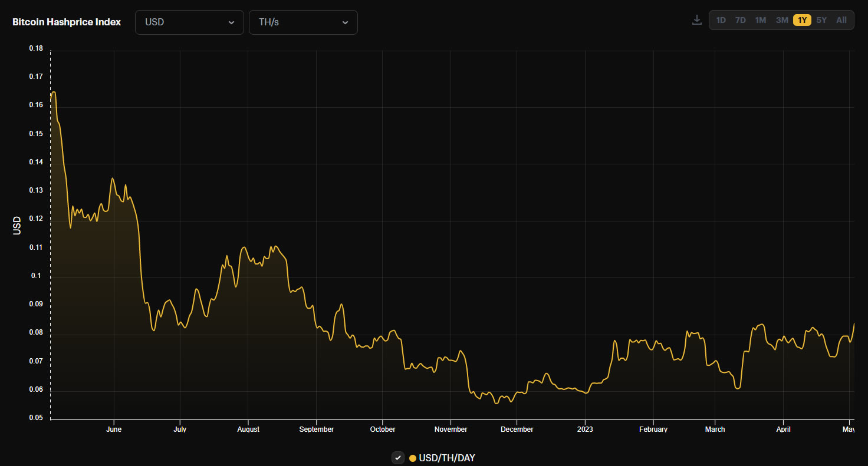This screenshot has height=466, width=868.
Task: Click the August label on the x-axis
Action: tap(248, 429)
